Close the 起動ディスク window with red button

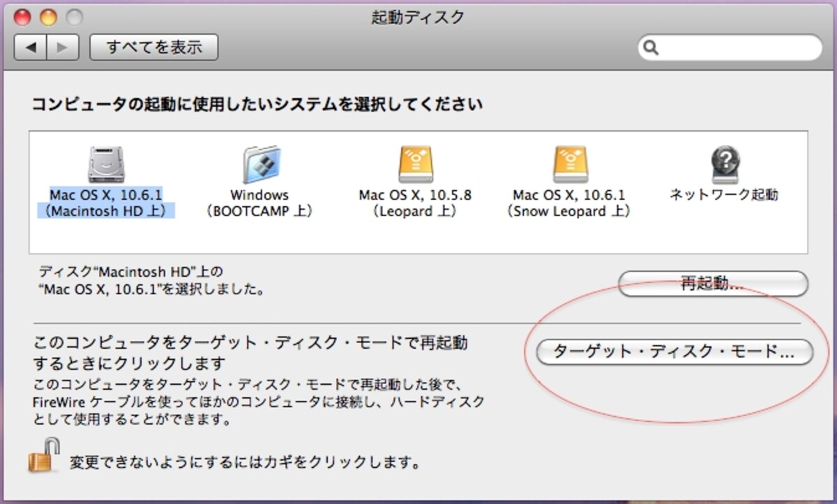[23, 17]
